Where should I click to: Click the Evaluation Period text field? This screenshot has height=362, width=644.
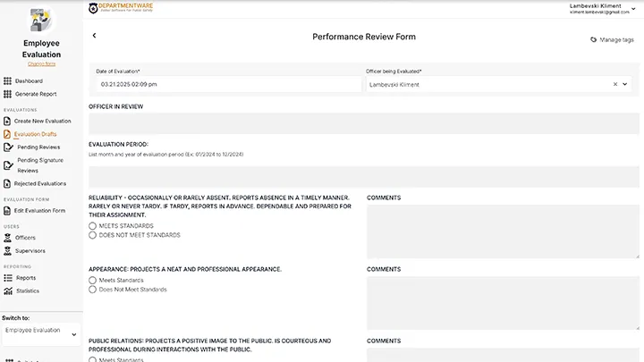364,176
